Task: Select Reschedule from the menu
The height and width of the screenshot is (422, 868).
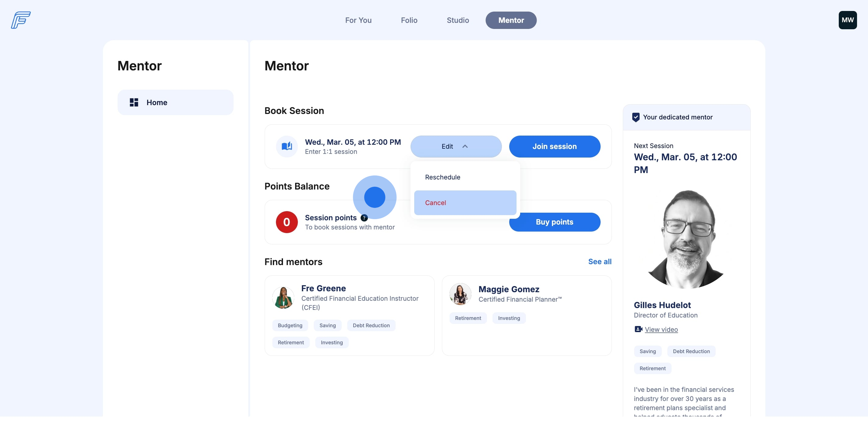Action: point(443,177)
